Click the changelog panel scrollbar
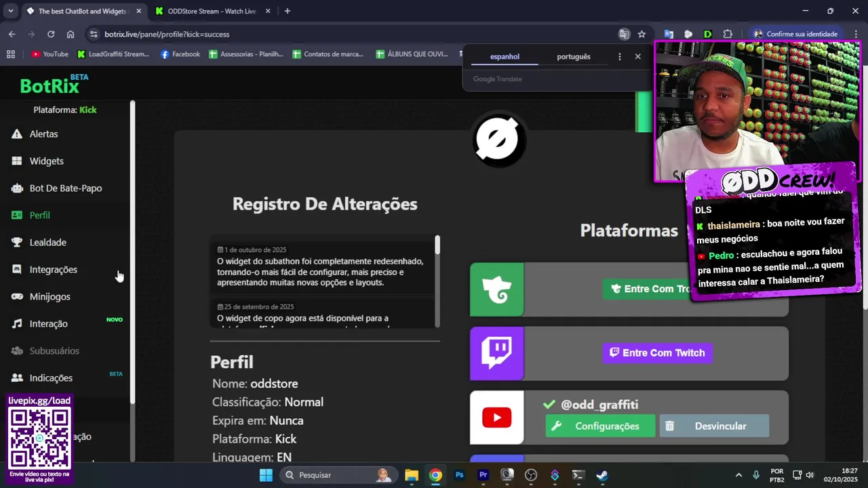Image resolution: width=868 pixels, height=488 pixels. [x=437, y=281]
